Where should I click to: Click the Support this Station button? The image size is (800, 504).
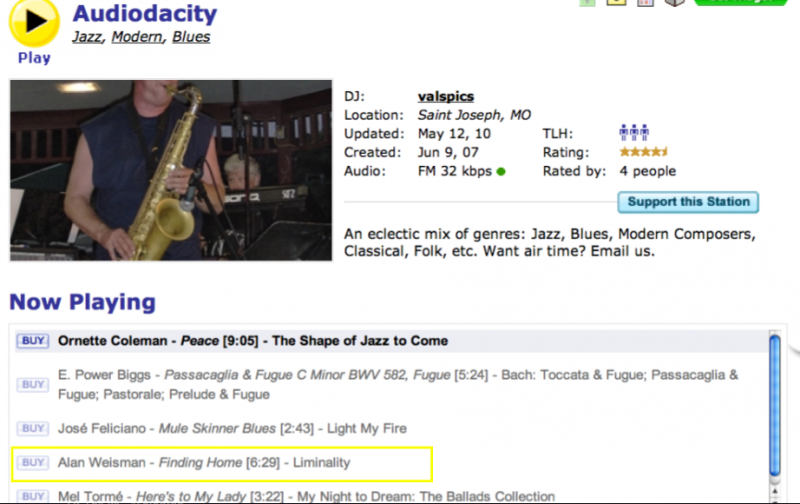pyautogui.click(x=688, y=202)
